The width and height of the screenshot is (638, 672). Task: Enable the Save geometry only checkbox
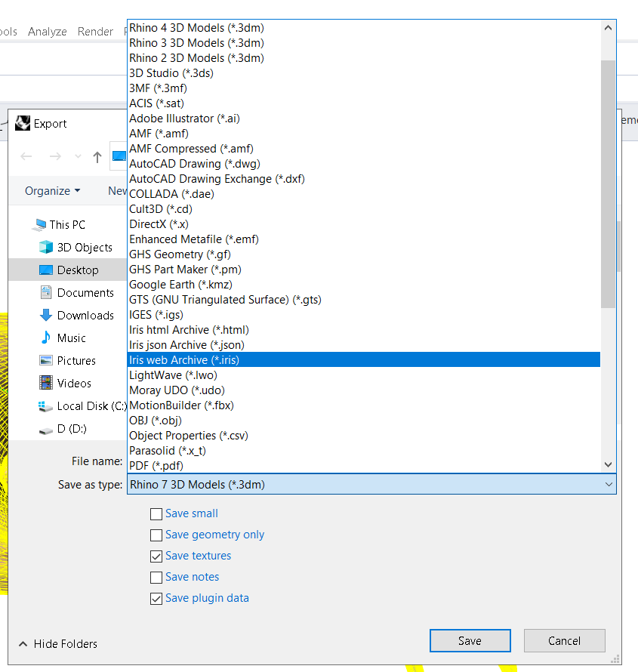pos(156,535)
